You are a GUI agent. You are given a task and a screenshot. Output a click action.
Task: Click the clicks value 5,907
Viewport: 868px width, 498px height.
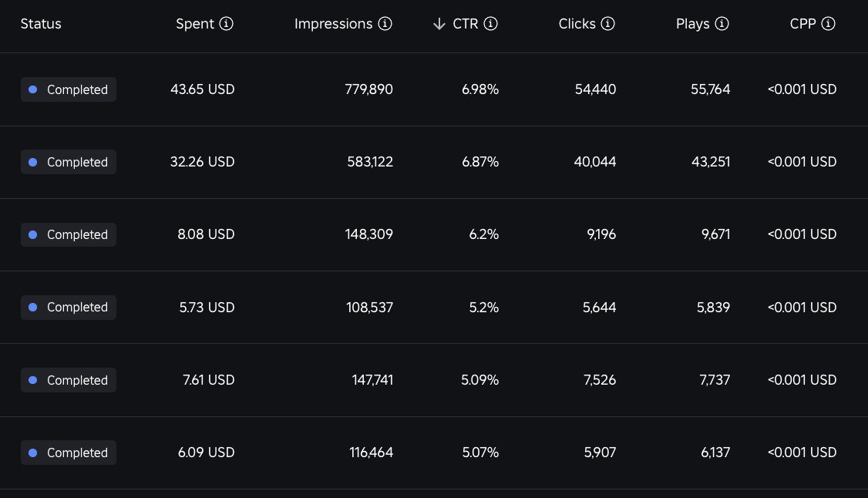(600, 452)
